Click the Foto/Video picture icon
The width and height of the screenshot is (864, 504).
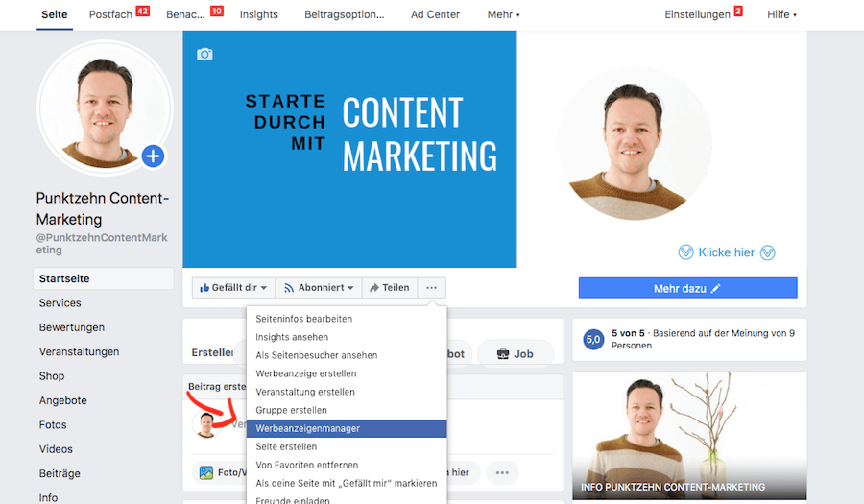coord(206,472)
